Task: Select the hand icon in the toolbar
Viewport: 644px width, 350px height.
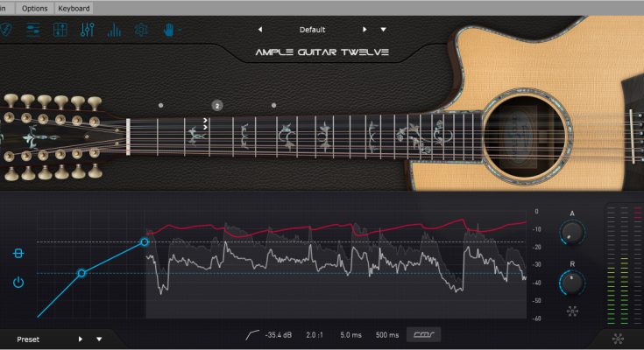Action: [169, 30]
